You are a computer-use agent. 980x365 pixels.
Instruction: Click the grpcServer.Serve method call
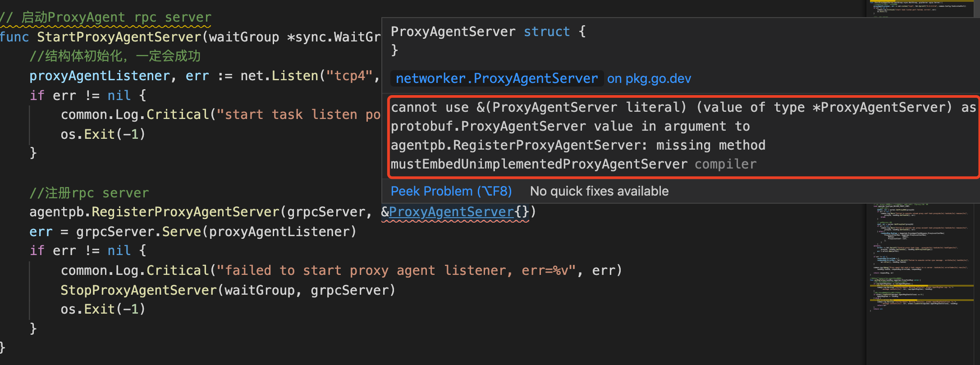138,232
